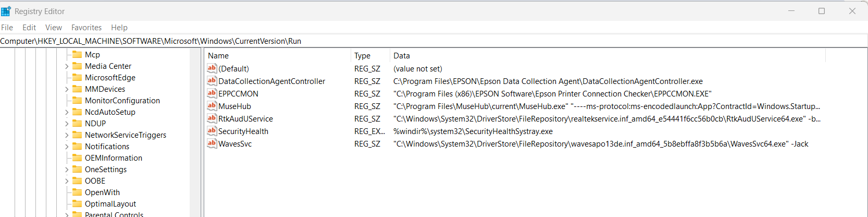Click the NcdAutoSetup folder icon
This screenshot has height=217, width=868.
(x=77, y=112)
